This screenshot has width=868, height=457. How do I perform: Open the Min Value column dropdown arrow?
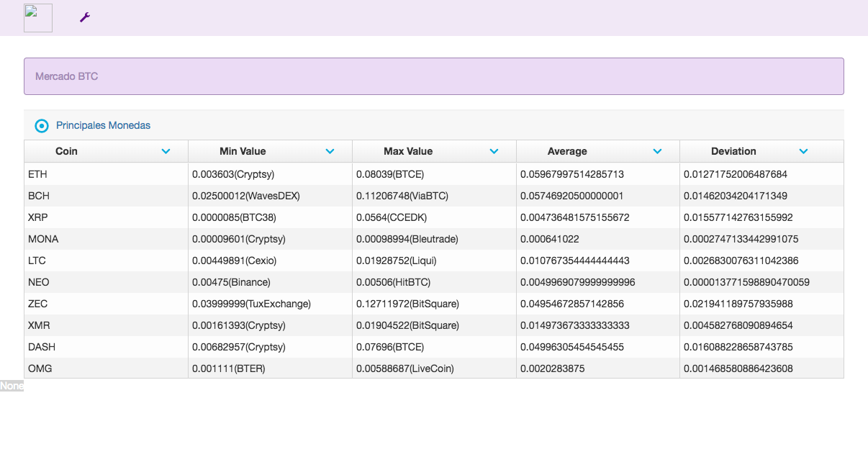(330, 151)
